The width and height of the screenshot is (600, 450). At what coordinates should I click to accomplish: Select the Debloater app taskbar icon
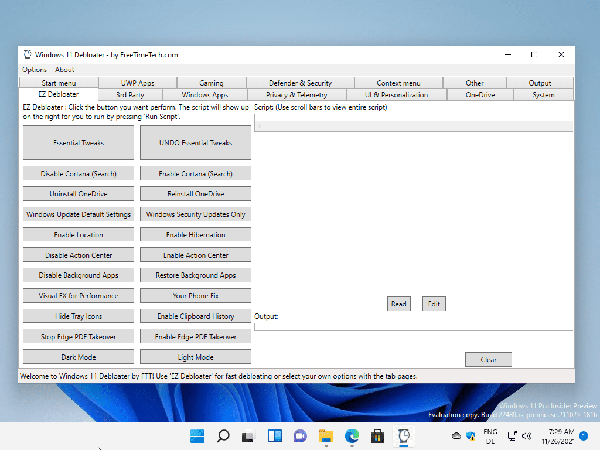tap(404, 435)
